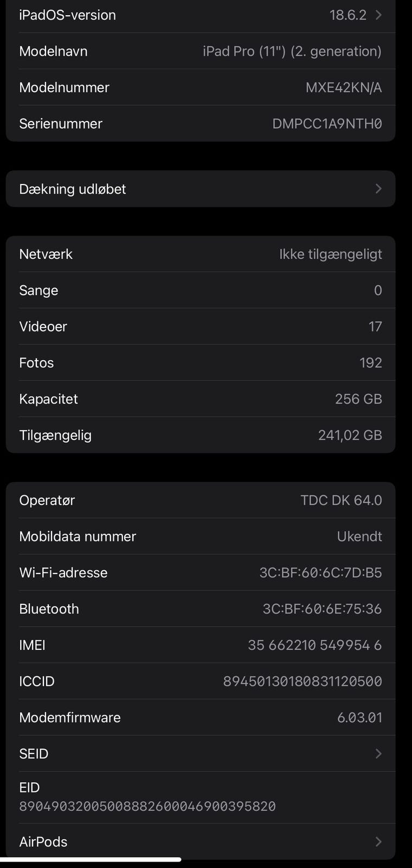This screenshot has height=868, width=412.
Task: Tap the Sange count row
Action: click(201, 290)
